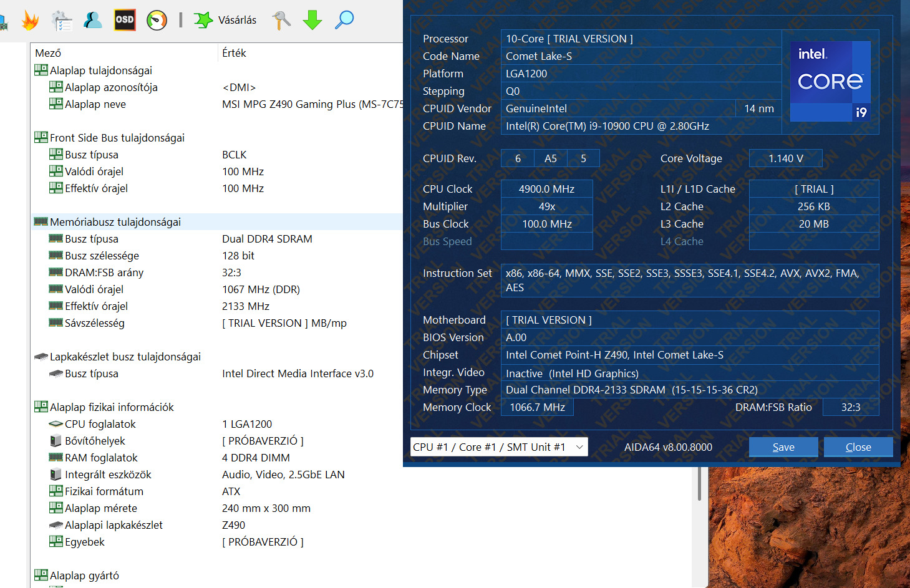The image size is (910, 588).
Task: Click the Chipset Intel Comet Point-H field
Action: click(690, 355)
